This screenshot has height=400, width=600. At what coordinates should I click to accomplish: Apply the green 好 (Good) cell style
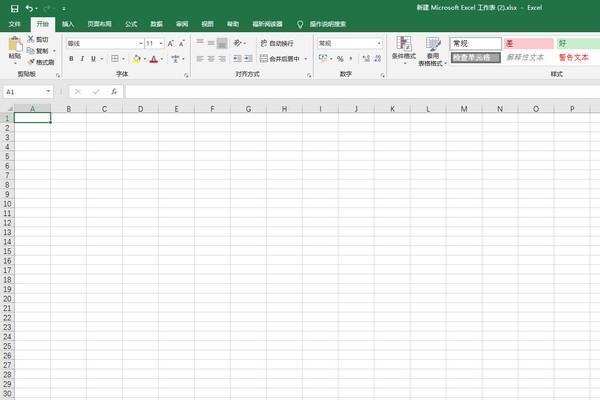pyautogui.click(x=579, y=44)
